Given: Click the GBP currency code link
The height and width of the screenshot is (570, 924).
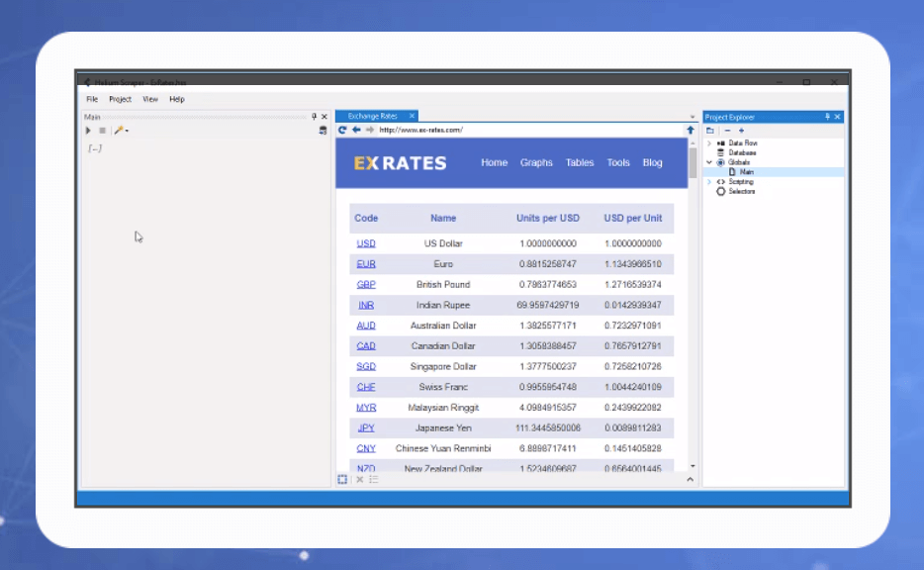Looking at the screenshot, I should click(366, 285).
